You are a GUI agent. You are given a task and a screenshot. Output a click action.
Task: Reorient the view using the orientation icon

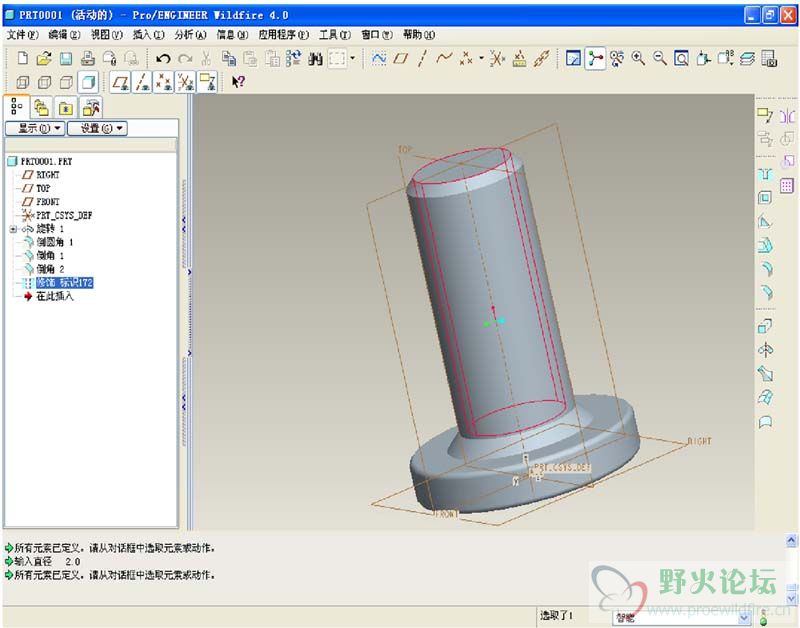pyautogui.click(x=704, y=59)
